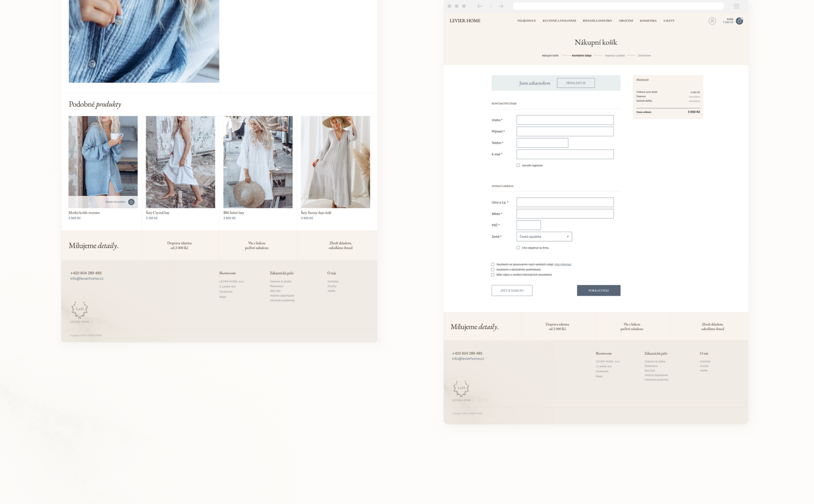Click the L&H wreath logo in cart page footer
This screenshot has height=504, width=814.
[461, 388]
